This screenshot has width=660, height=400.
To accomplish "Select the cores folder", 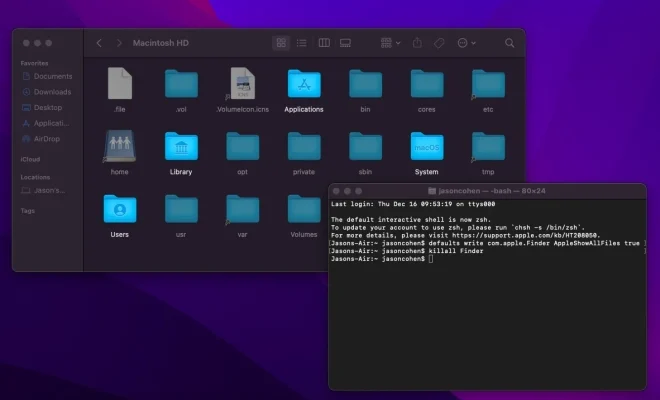I will [427, 84].
